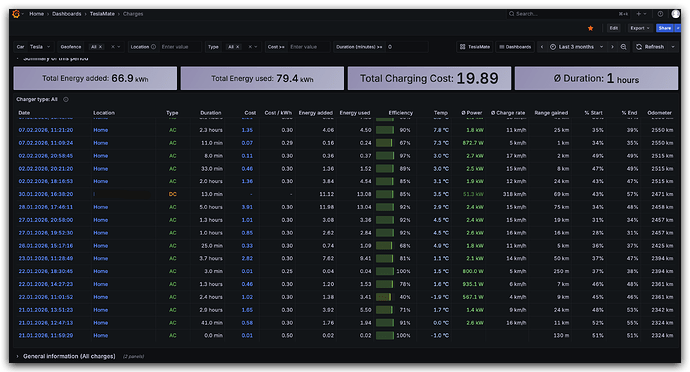Image resolution: width=690 pixels, height=372 pixels.
Task: Click the Total Energy used stat panel
Action: point(262,78)
